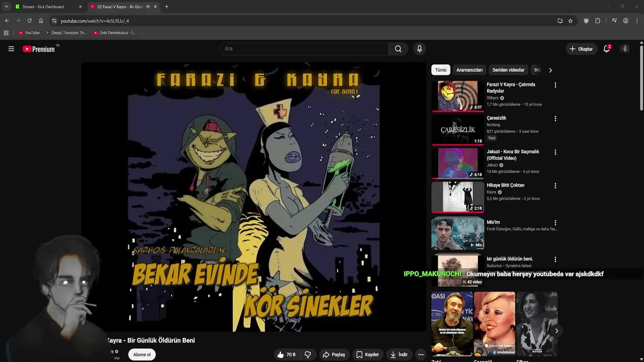Viewport: 644px width, 362px height.
Task: Open the 90bpm channel name link
Action: [x=492, y=98]
